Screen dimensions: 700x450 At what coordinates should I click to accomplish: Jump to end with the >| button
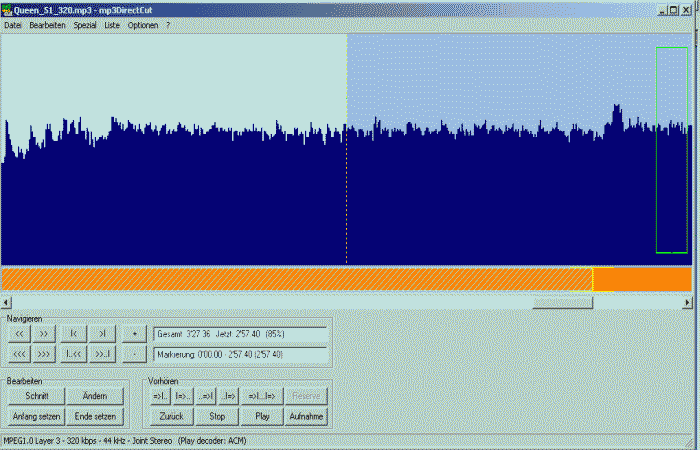102,334
